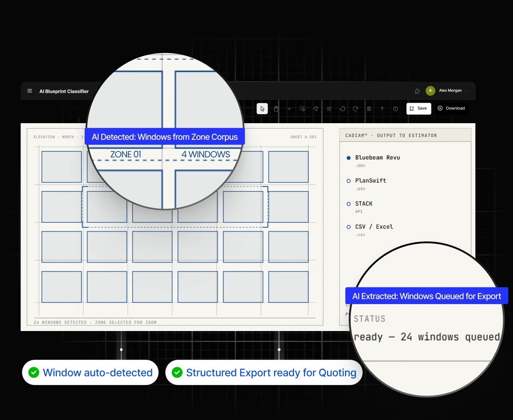This screenshot has height=420, width=513.
Task: Click the 'SHEET A-201' label
Action: pos(303,137)
